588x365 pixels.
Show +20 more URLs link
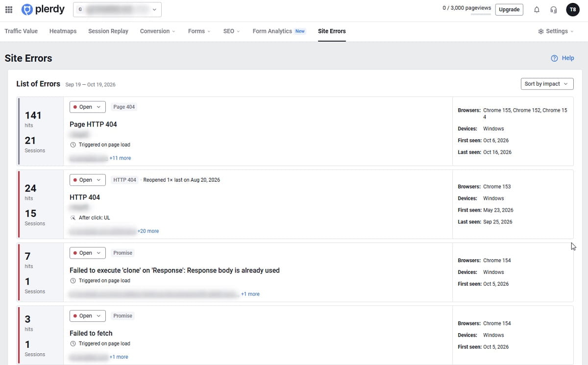click(x=148, y=231)
